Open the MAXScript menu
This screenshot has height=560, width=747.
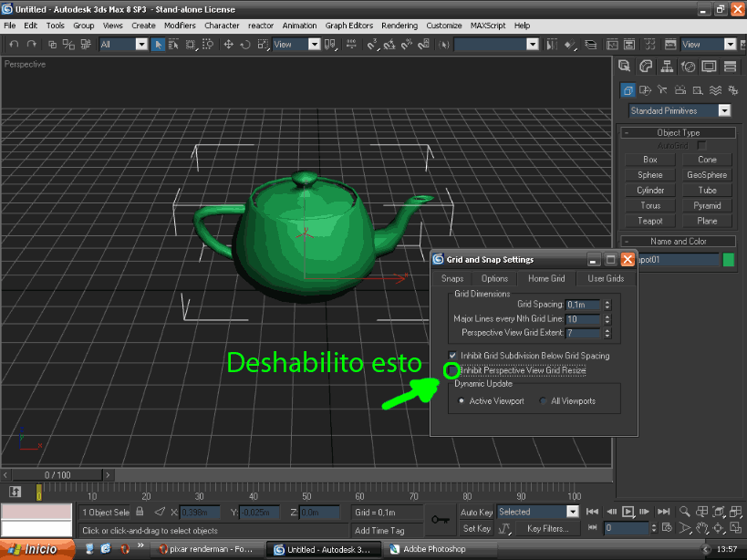(x=488, y=26)
